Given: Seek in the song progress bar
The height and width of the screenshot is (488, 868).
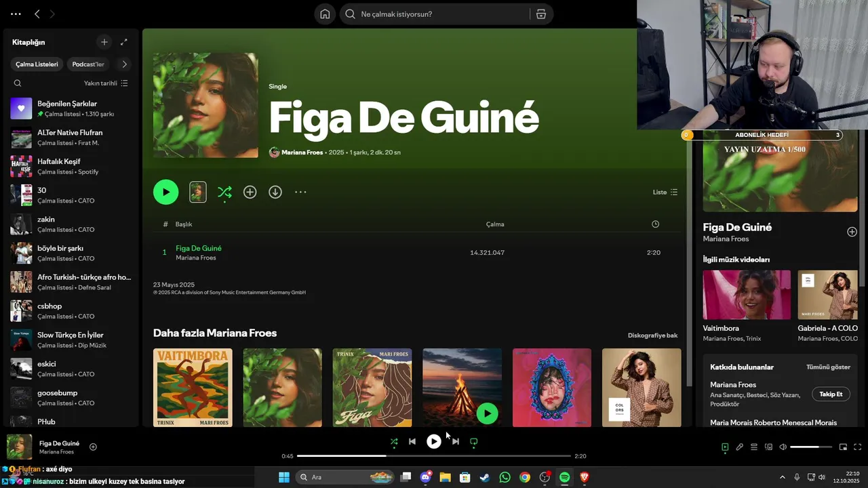Looking at the screenshot, I should click(434, 456).
